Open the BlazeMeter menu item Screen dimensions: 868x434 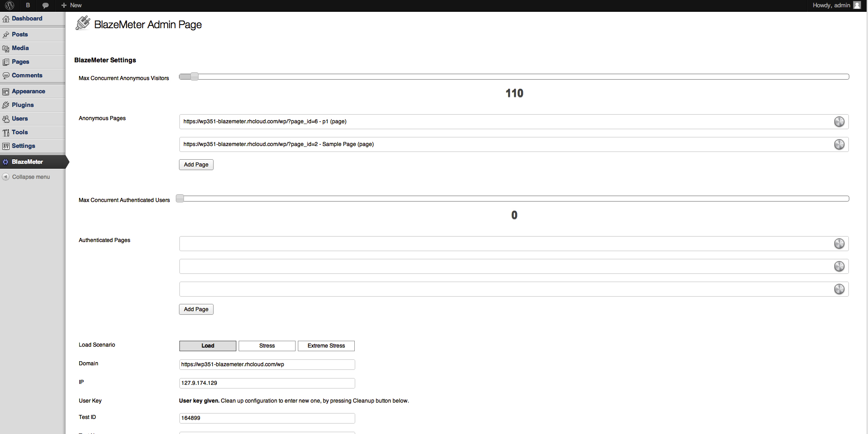pyautogui.click(x=27, y=162)
